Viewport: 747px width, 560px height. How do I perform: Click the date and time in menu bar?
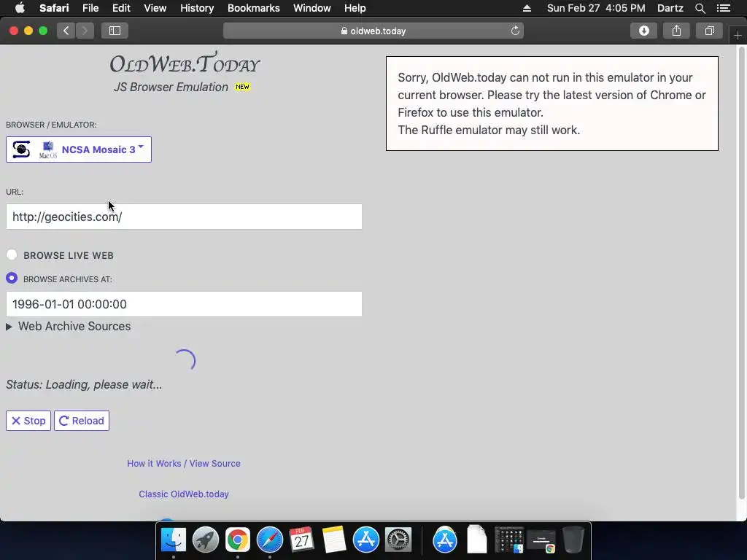click(x=596, y=8)
